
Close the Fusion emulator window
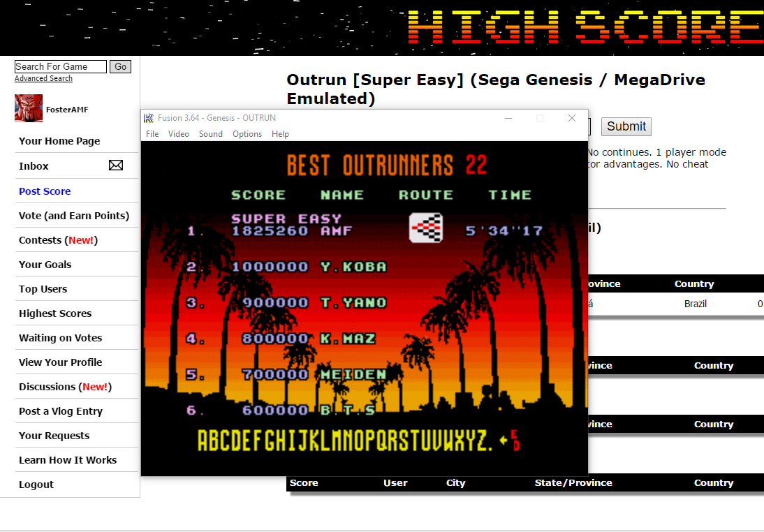click(572, 118)
